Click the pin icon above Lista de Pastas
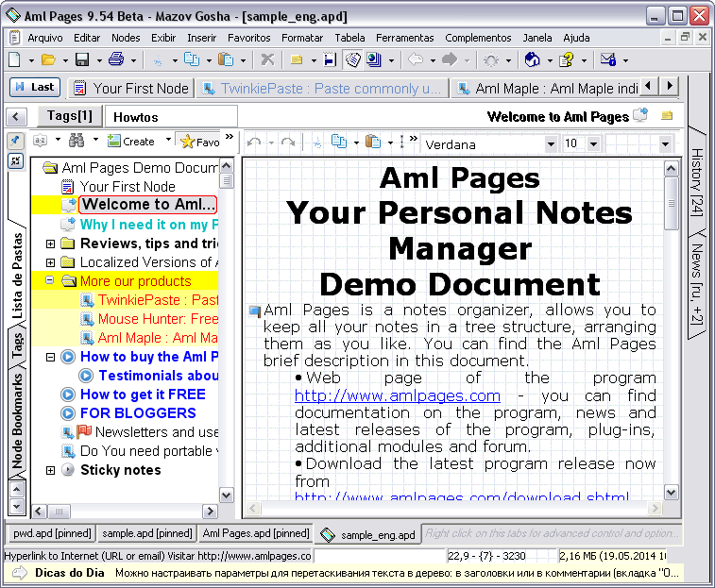Viewport: 715px width, 588px height. tap(15, 141)
